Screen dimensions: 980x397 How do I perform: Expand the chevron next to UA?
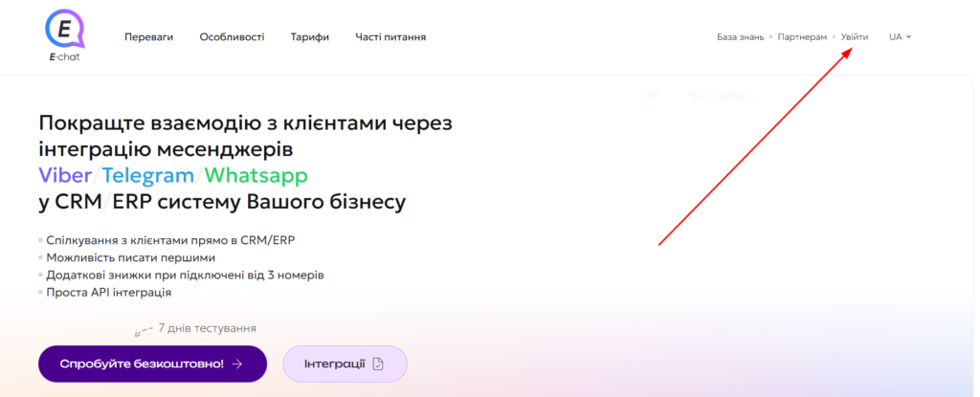(x=908, y=37)
